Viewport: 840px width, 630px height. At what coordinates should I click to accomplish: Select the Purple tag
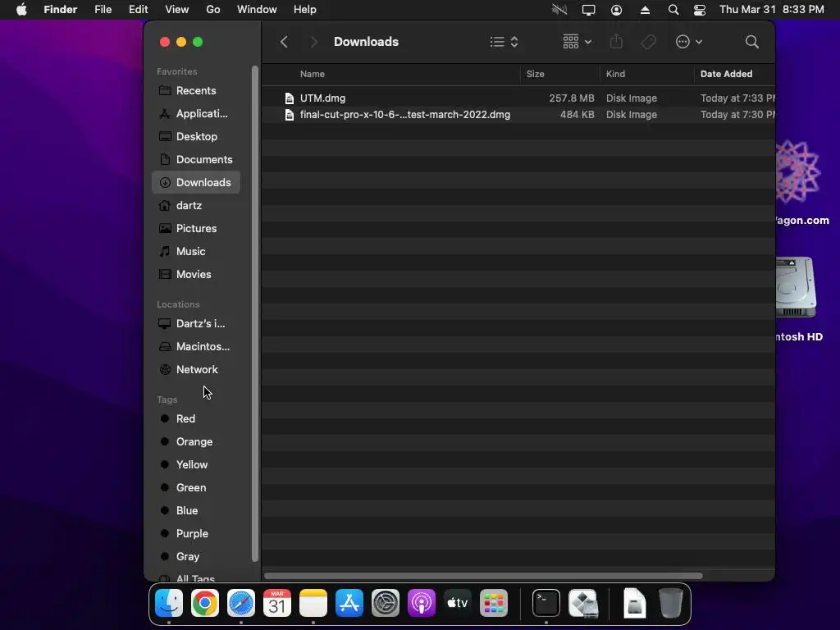click(x=196, y=534)
